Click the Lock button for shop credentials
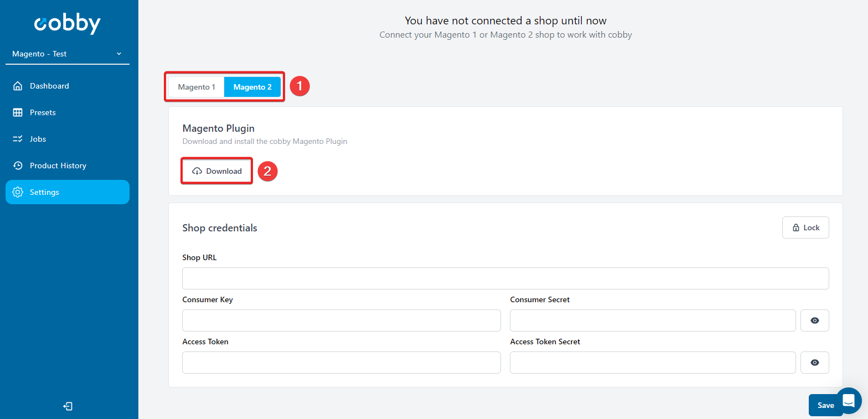 click(805, 227)
